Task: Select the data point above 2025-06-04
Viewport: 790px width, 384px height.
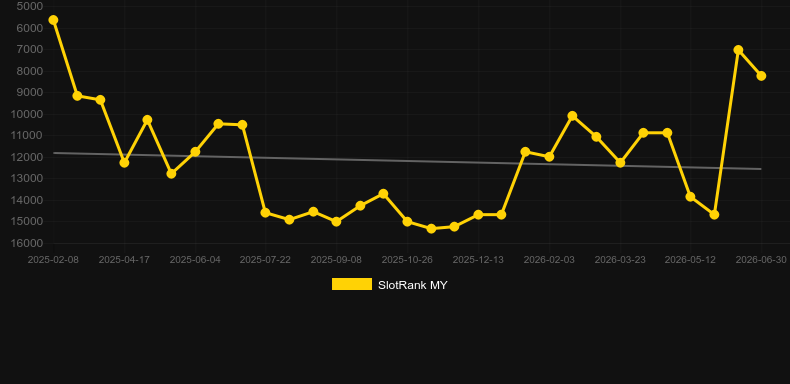Action: point(195,152)
